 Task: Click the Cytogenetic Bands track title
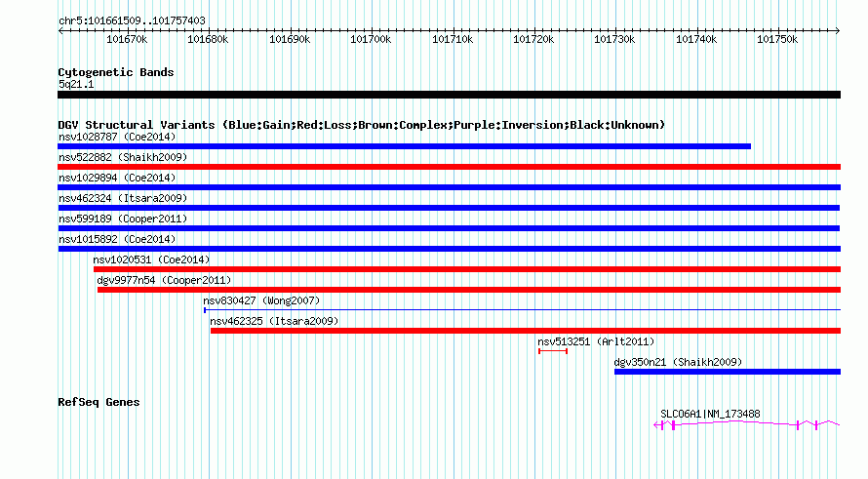(x=116, y=72)
